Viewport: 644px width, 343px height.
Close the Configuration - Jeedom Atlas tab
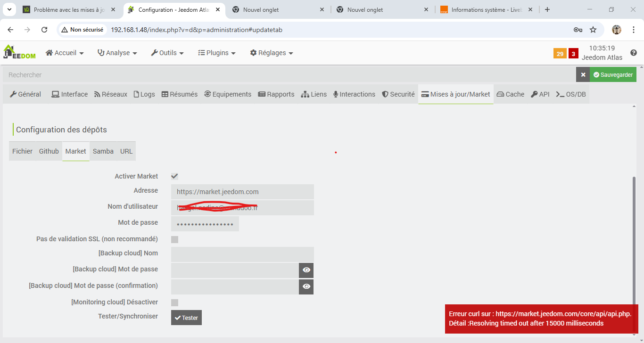pos(218,9)
